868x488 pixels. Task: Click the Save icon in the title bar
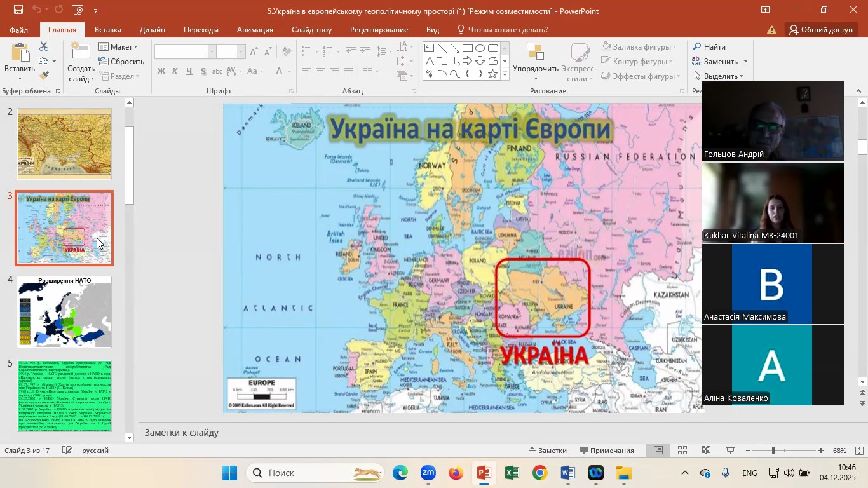(x=18, y=10)
